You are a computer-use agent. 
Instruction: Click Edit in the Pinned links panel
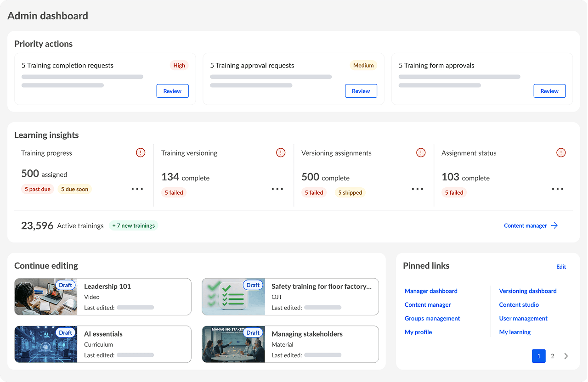pyautogui.click(x=561, y=266)
